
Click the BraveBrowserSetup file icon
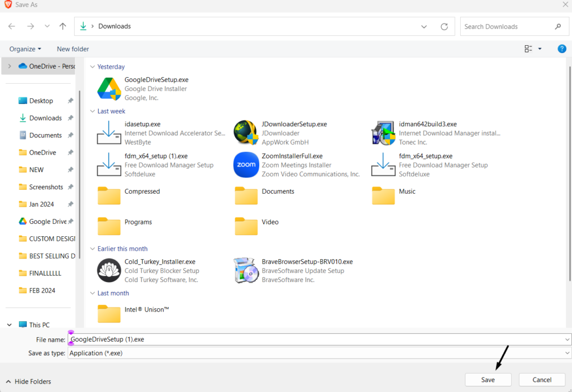coord(246,270)
